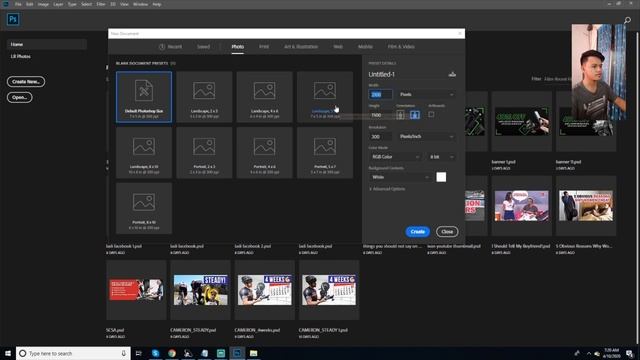Screen dimensions: 640x360
Task: Open the banner 1.psd thumbnail
Action: pyautogui.click(x=521, y=122)
